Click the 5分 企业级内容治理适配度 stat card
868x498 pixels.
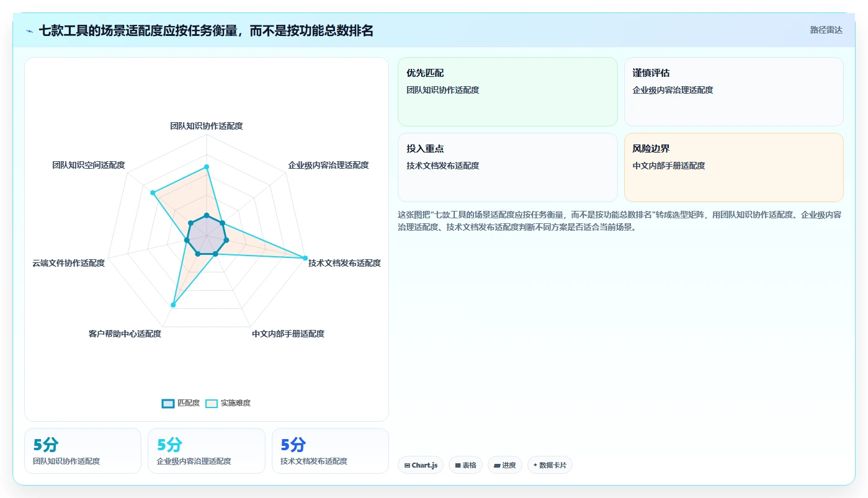(x=207, y=451)
